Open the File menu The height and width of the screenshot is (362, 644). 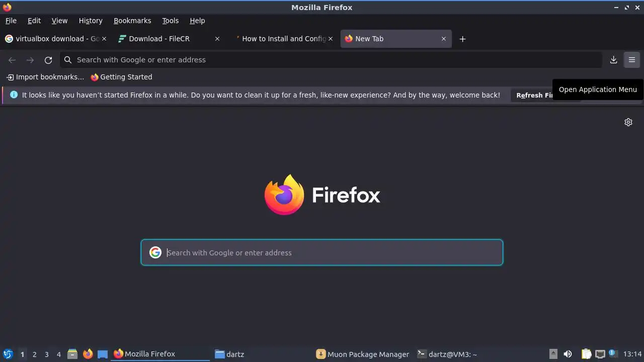coord(11,21)
